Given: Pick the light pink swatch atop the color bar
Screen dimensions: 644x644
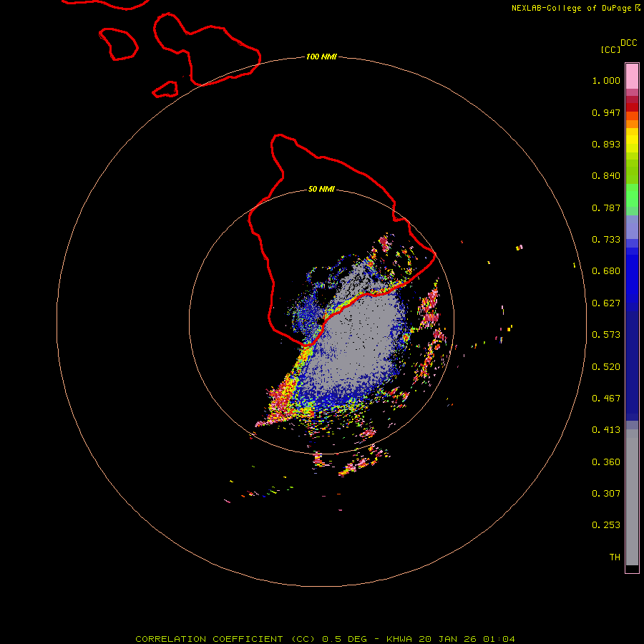Looking at the screenshot, I should [x=632, y=77].
